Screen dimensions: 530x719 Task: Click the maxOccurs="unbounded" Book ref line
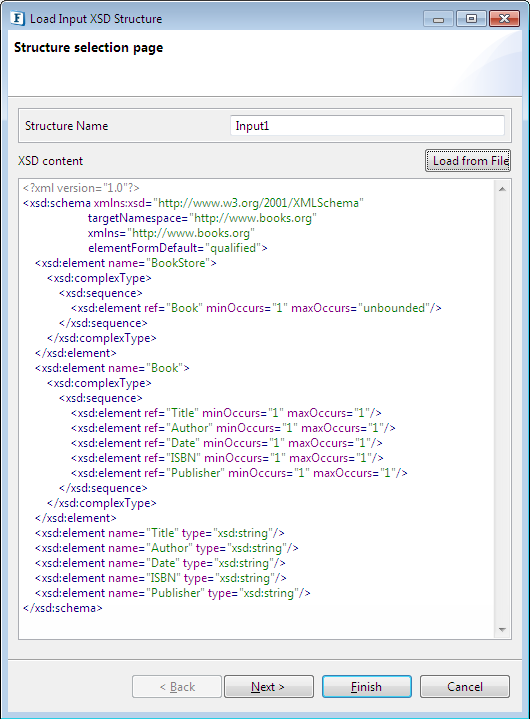pyautogui.click(x=256, y=308)
